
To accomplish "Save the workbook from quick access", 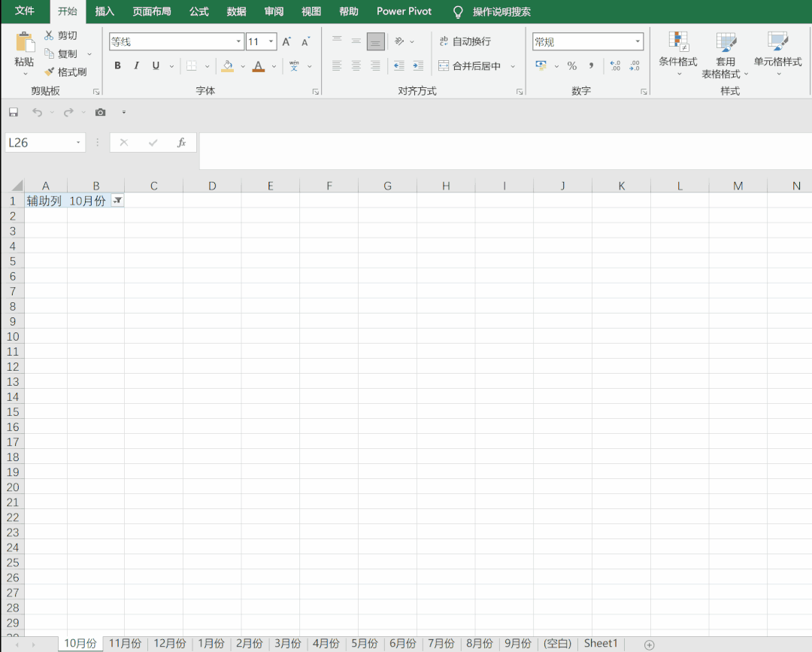I will click(14, 112).
